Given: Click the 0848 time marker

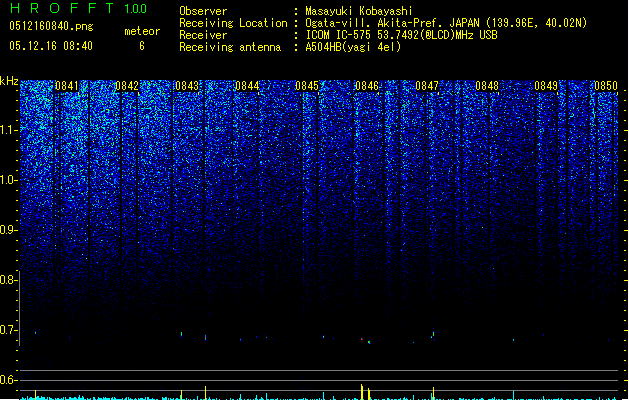Looking at the screenshot, I should pyautogui.click(x=487, y=86).
